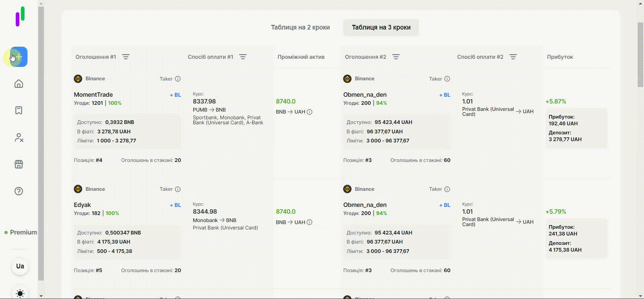Open the marketplace store icon

pos(19,164)
